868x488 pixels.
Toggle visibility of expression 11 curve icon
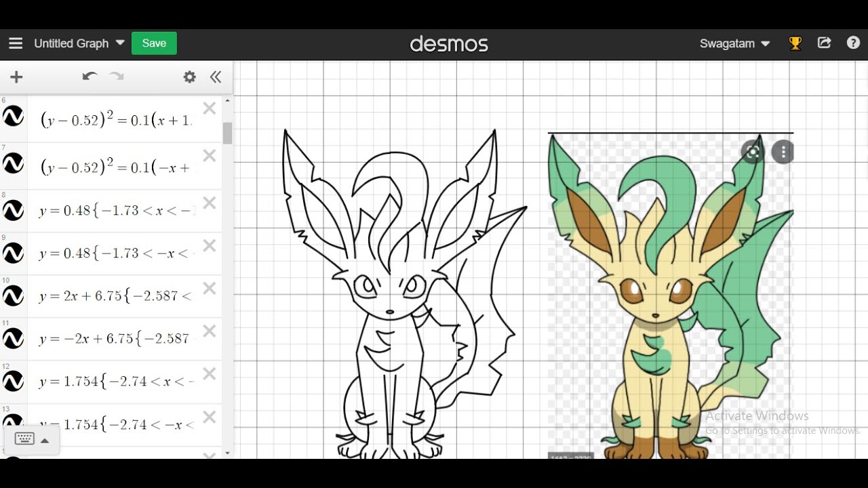click(x=14, y=339)
